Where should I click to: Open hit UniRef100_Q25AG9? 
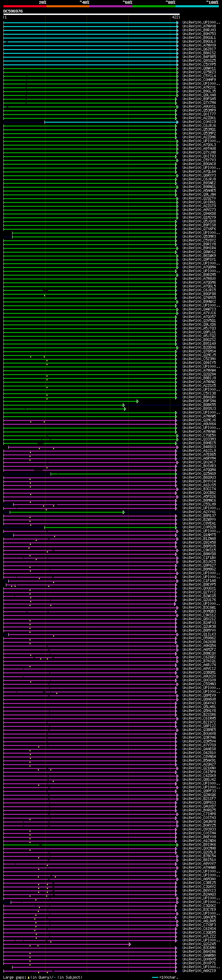point(199,473)
